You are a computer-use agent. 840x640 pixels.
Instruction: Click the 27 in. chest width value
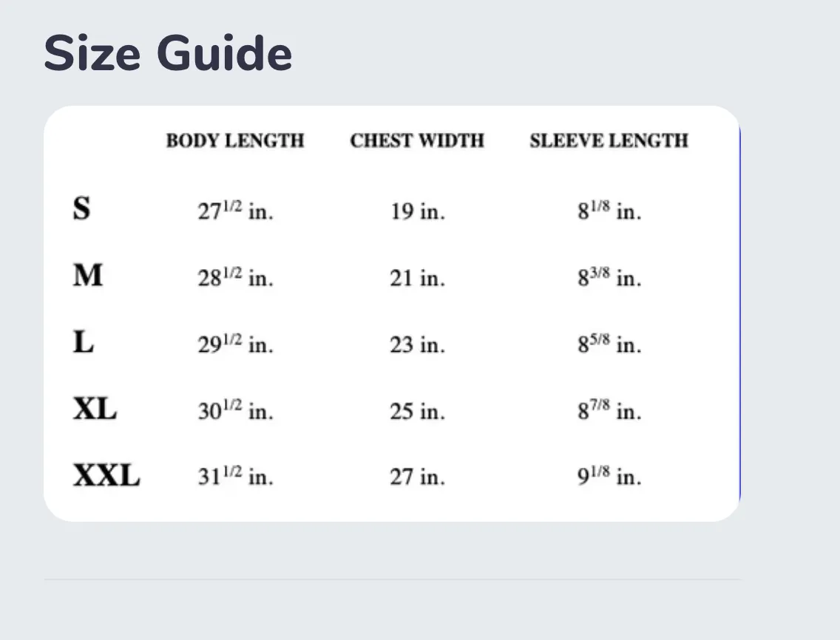point(417,477)
